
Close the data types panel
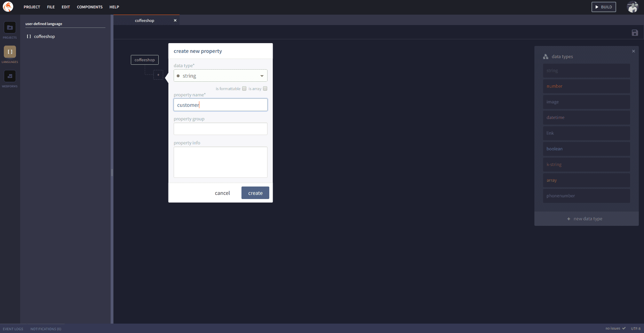633,51
